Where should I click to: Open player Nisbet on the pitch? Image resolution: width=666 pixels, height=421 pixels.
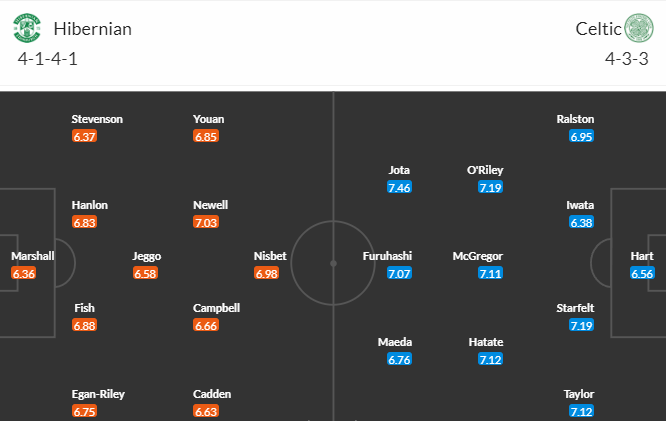click(x=270, y=256)
